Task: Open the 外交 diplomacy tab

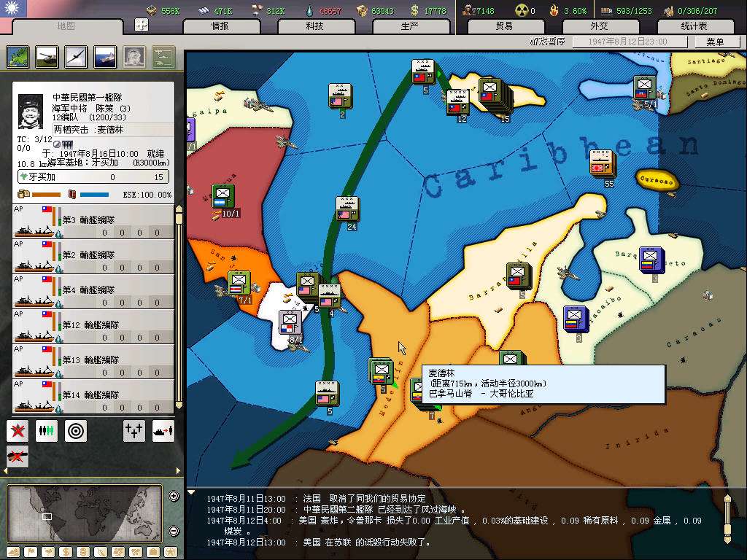Action: click(598, 26)
